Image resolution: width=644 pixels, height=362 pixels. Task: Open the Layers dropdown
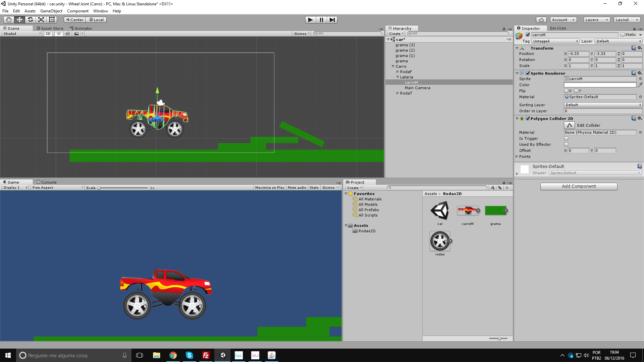point(596,20)
